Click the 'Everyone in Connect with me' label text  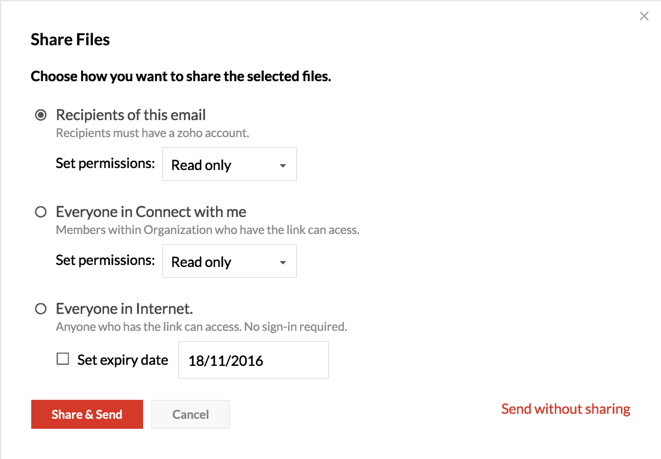click(151, 212)
